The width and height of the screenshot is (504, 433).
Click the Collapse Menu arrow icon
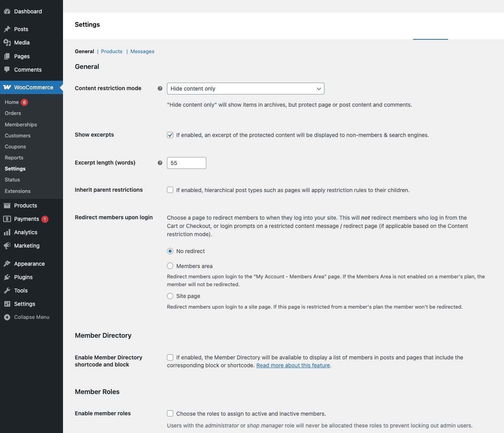coord(7,317)
